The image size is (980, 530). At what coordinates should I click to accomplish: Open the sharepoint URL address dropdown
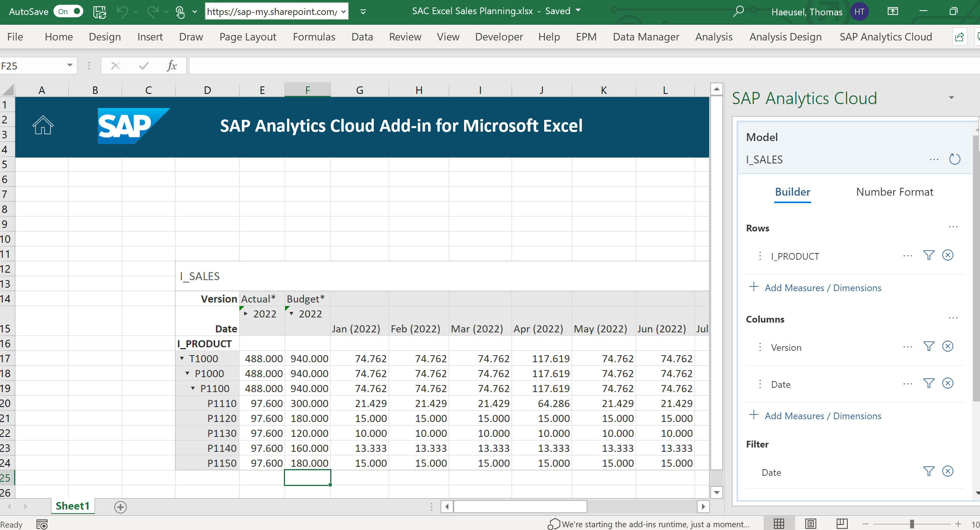point(344,12)
